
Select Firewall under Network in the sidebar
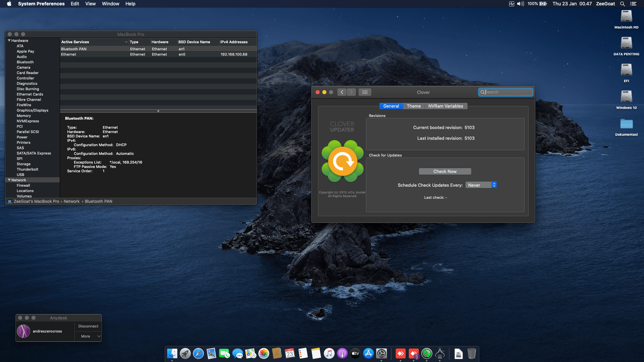tap(23, 185)
